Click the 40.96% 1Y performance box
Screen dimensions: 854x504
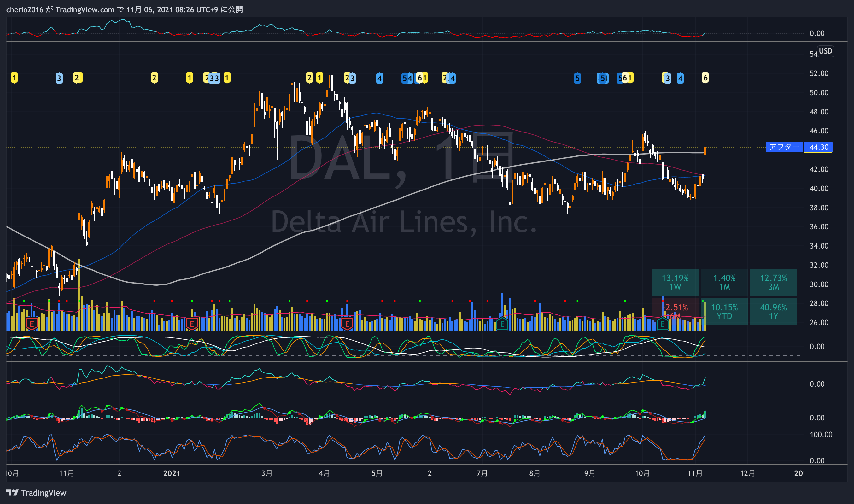[x=774, y=312]
